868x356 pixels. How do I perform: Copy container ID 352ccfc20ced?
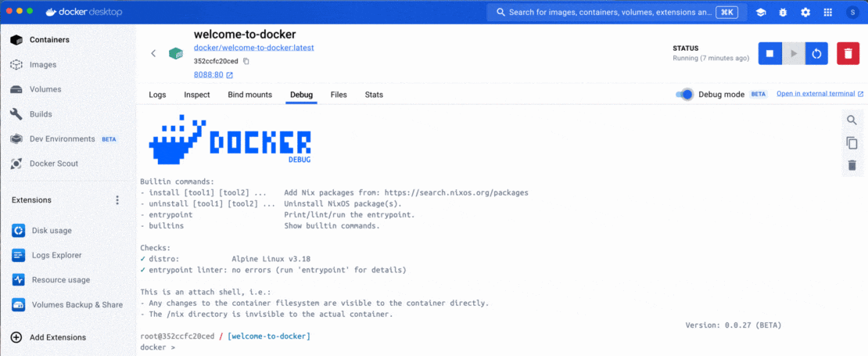(246, 62)
